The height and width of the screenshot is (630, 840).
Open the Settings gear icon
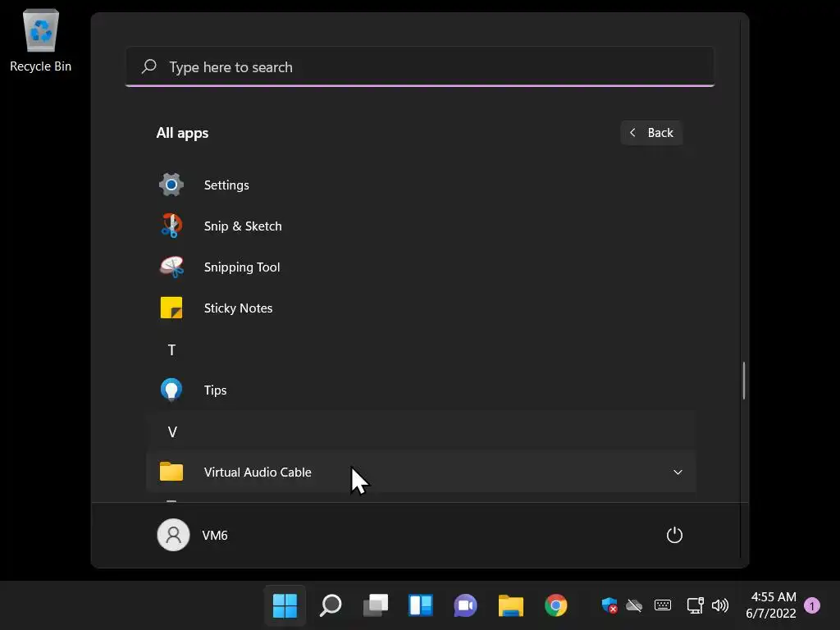pos(171,185)
